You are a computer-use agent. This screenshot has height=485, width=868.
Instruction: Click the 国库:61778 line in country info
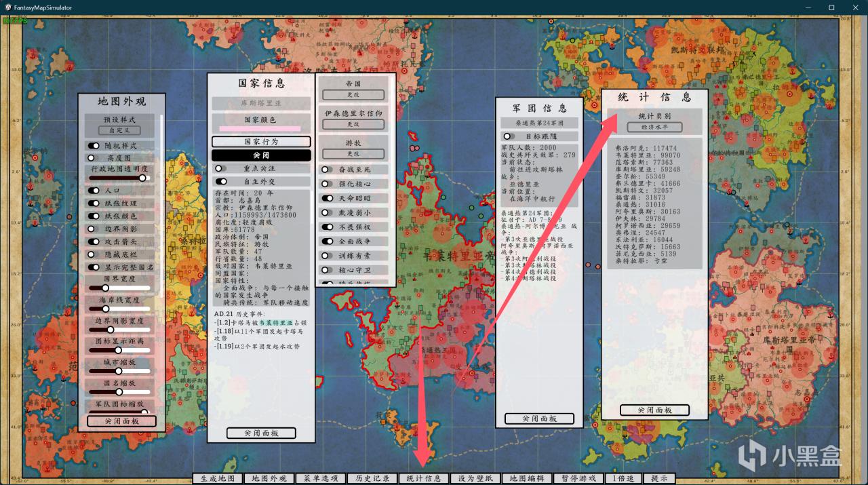tap(235, 229)
